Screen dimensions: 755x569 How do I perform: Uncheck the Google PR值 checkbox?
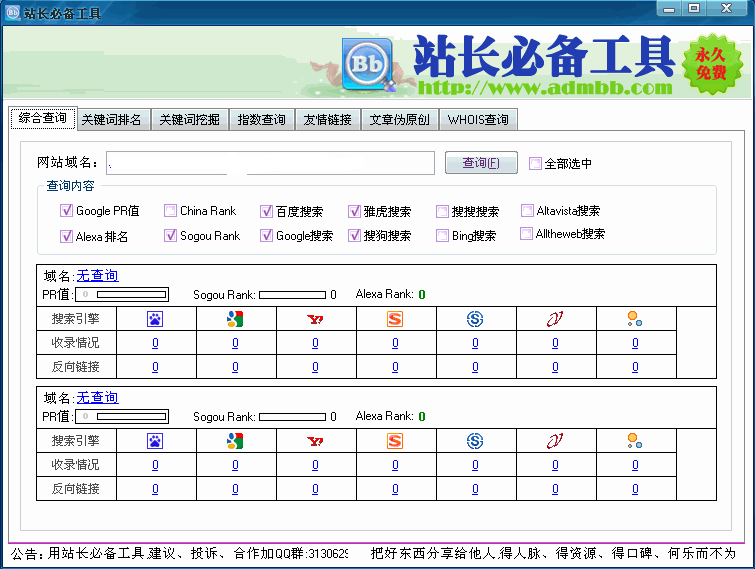(66, 210)
